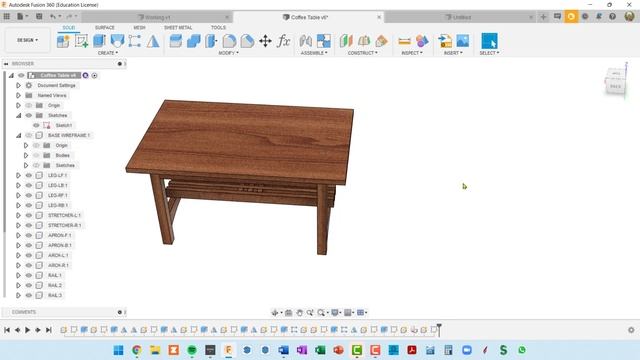Click the Interference inspect icon
Image resolution: width=640 pixels, height=360 pixels.
(x=422, y=41)
